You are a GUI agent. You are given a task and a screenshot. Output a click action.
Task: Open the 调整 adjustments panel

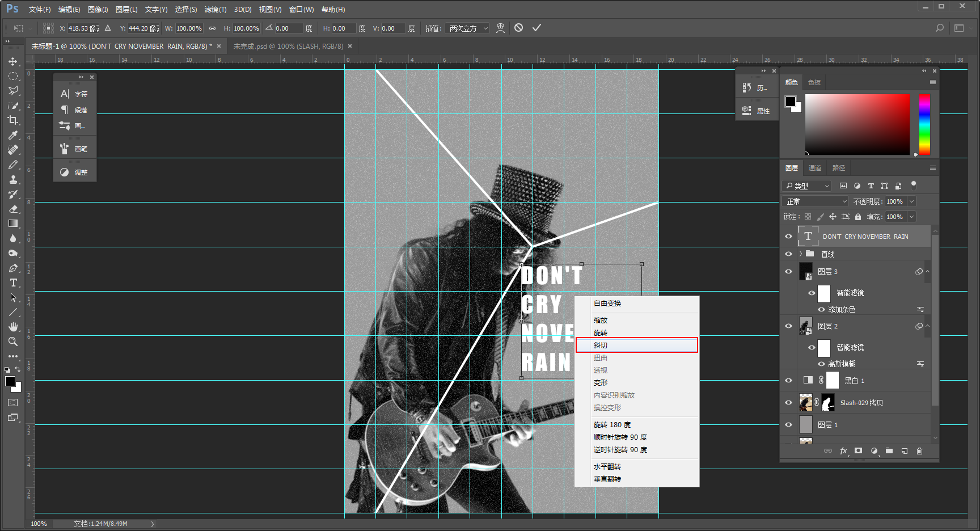coord(74,172)
